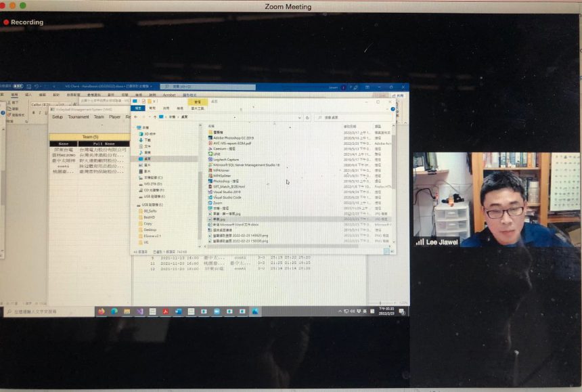Open the Setup menu in VMS window

click(x=57, y=117)
